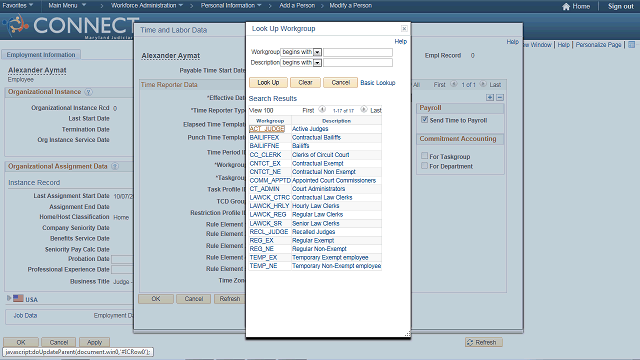
Task: Select the CNTCT_EX workgroup
Action: [x=265, y=163]
